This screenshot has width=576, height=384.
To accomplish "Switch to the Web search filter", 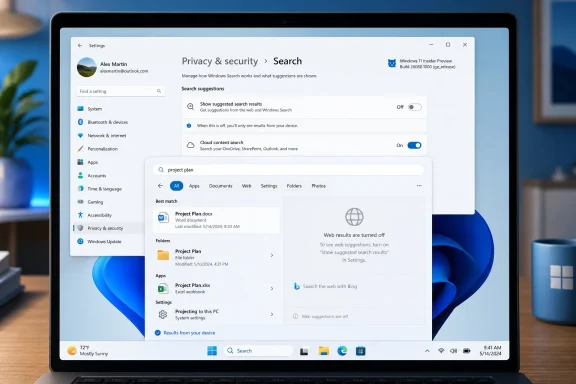I will 246,186.
